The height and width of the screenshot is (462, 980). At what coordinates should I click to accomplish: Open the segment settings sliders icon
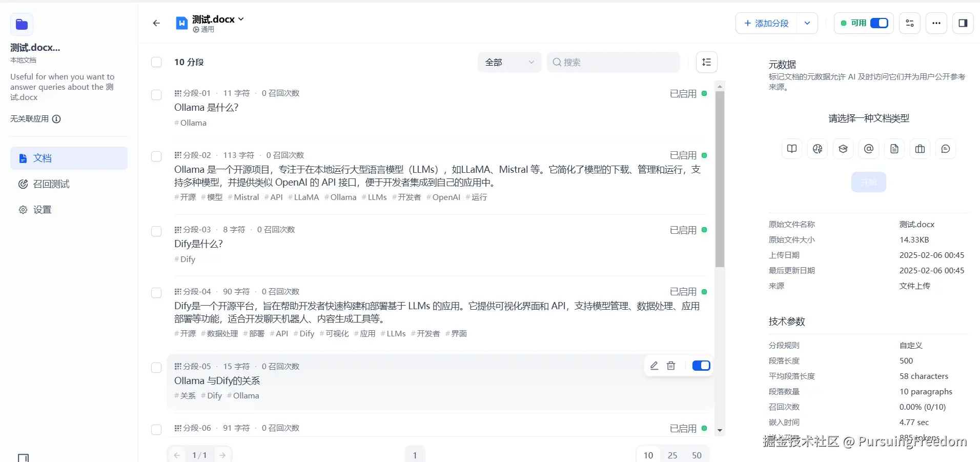(x=910, y=23)
